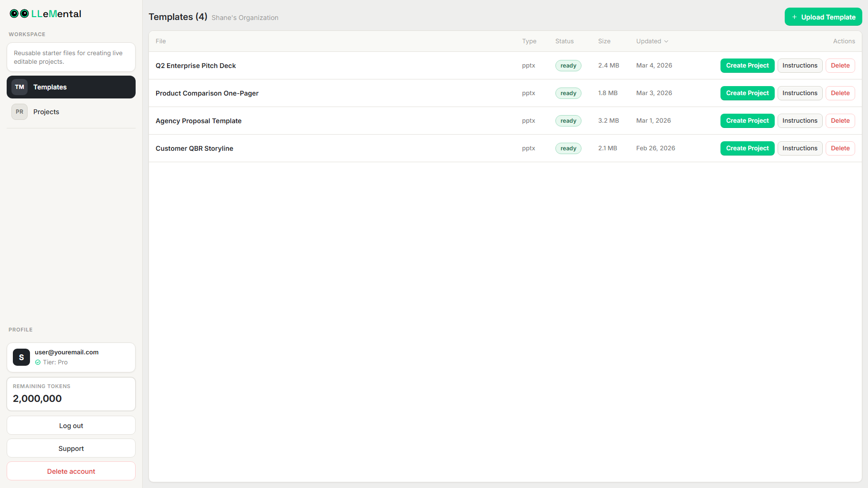Screen dimensions: 868x488
Task: Open Instructions for Agency Proposal Template
Action: click(x=800, y=120)
